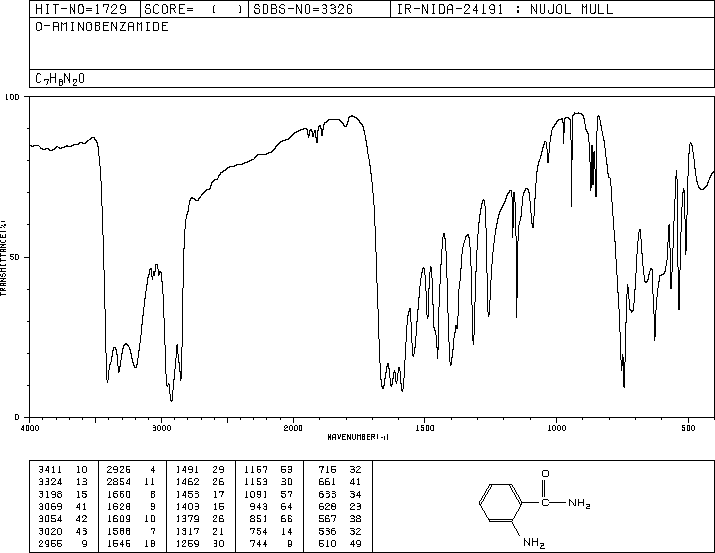715x553 pixels.
Task: Click the 500 wavenumber axis label
Action: tap(688, 428)
